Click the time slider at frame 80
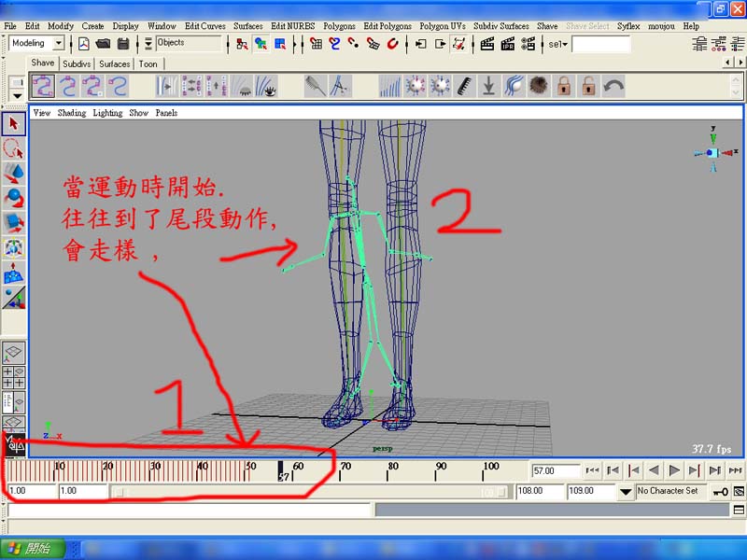This screenshot has width=747, height=560. (x=388, y=470)
